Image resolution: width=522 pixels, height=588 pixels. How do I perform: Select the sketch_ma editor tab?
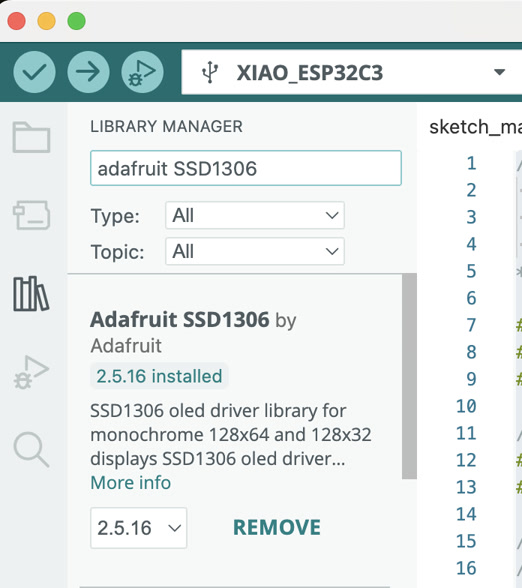(475, 127)
